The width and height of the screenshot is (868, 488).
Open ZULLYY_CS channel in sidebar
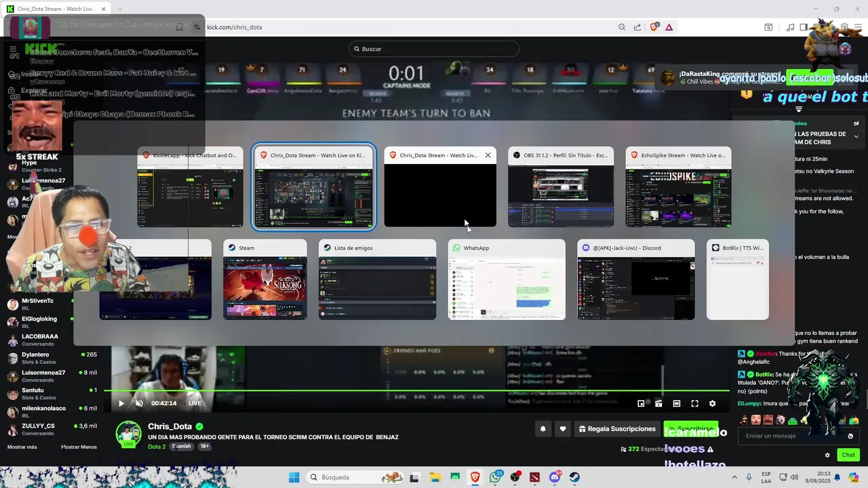point(52,430)
